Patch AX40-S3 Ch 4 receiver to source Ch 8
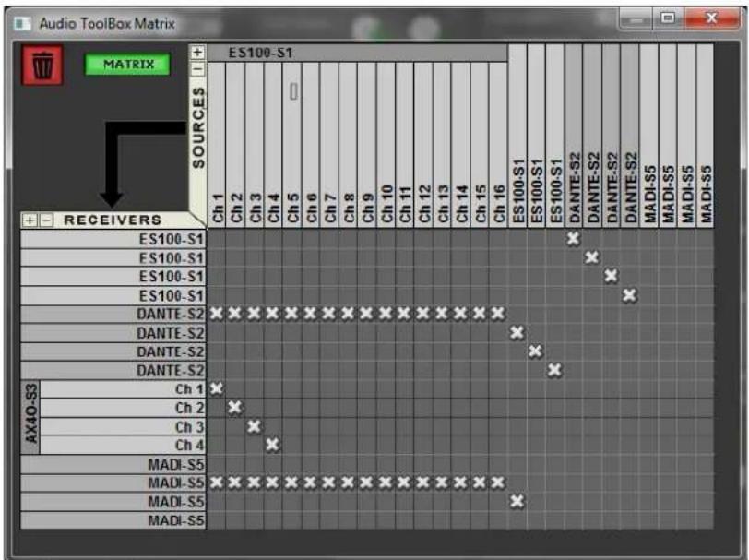This screenshot has height=560, width=749. pos(348,445)
